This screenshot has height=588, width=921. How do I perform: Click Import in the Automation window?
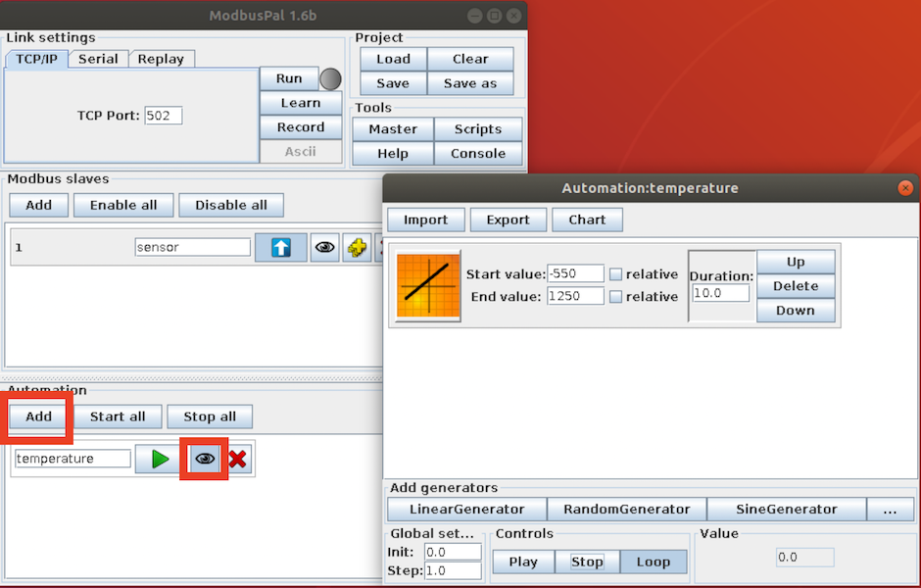[x=426, y=220]
